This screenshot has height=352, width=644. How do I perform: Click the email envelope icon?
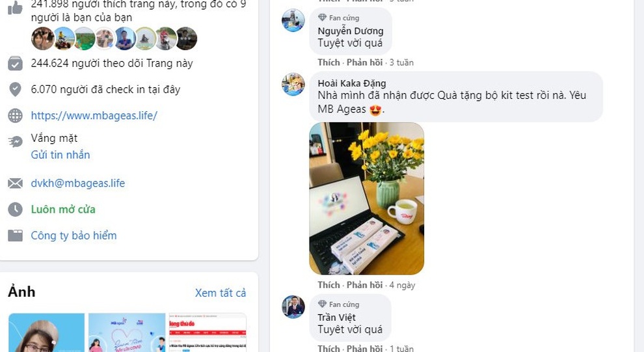click(x=15, y=183)
